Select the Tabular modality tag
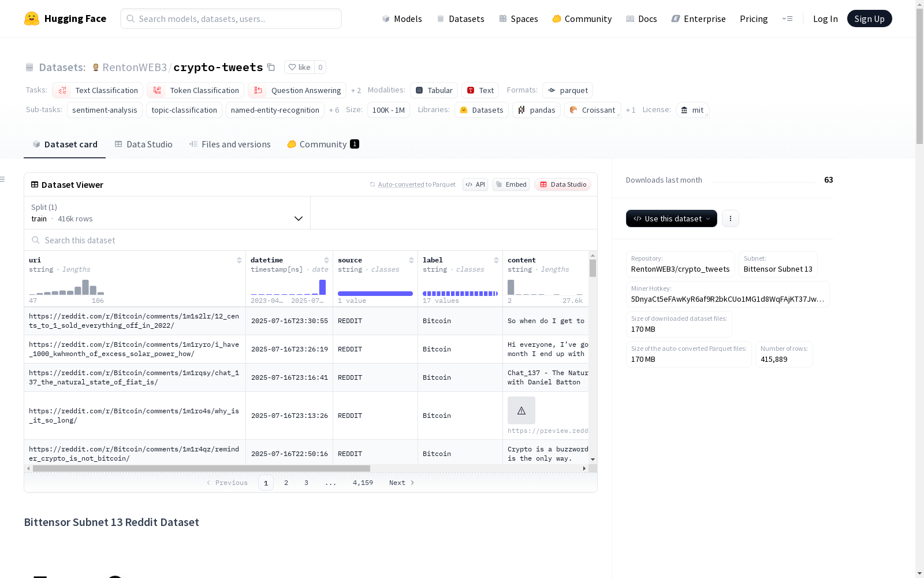Screen dimensions: 924x578 click(x=434, y=90)
